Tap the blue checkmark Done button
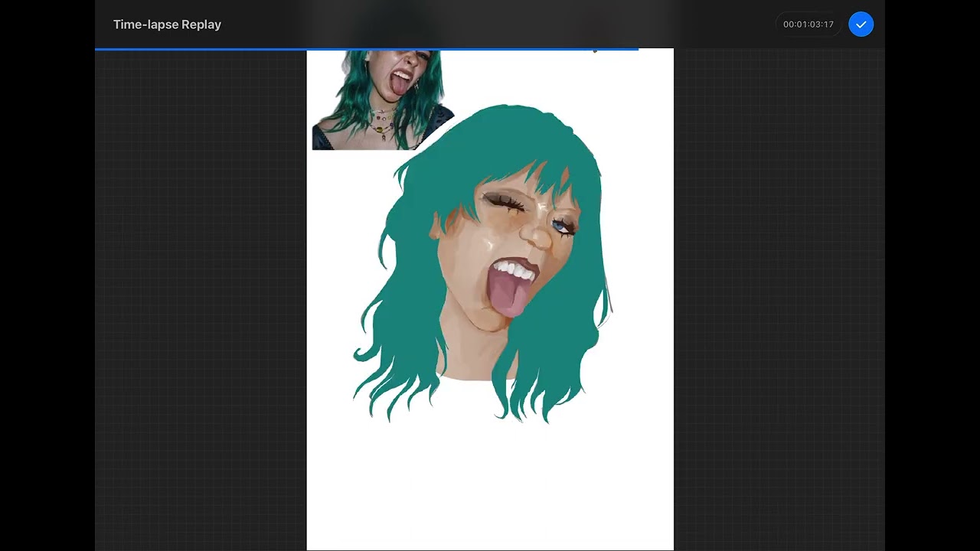 point(861,24)
